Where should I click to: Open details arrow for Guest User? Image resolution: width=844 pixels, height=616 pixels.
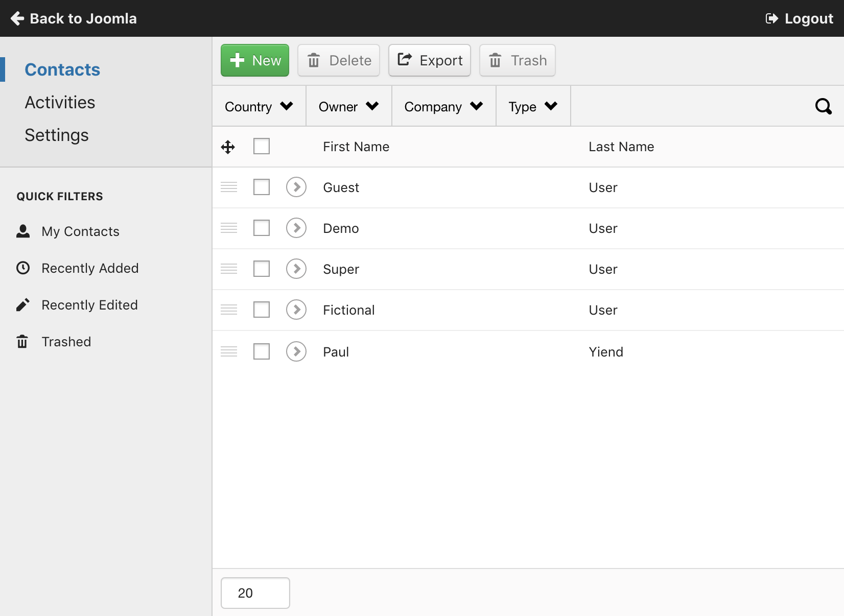pyautogui.click(x=296, y=187)
